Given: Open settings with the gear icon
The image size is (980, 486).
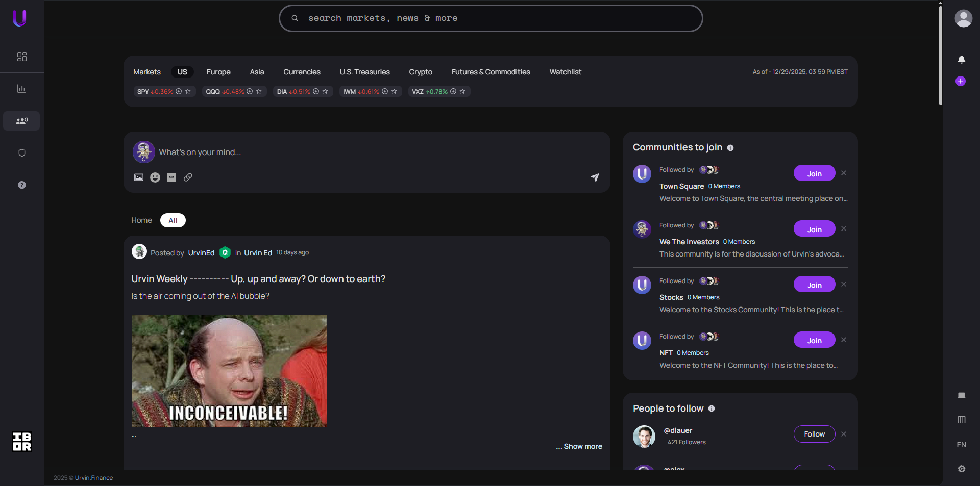Looking at the screenshot, I should 962,469.
